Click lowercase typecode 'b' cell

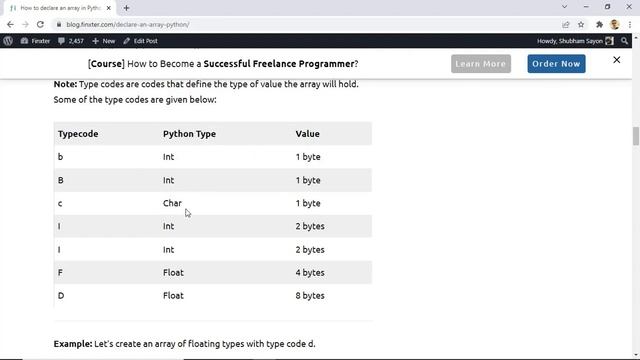coord(60,157)
